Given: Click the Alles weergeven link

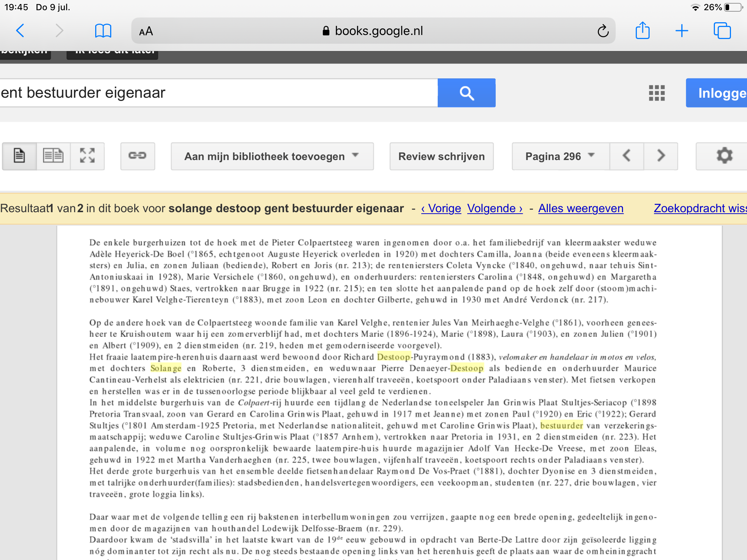Looking at the screenshot, I should [581, 208].
